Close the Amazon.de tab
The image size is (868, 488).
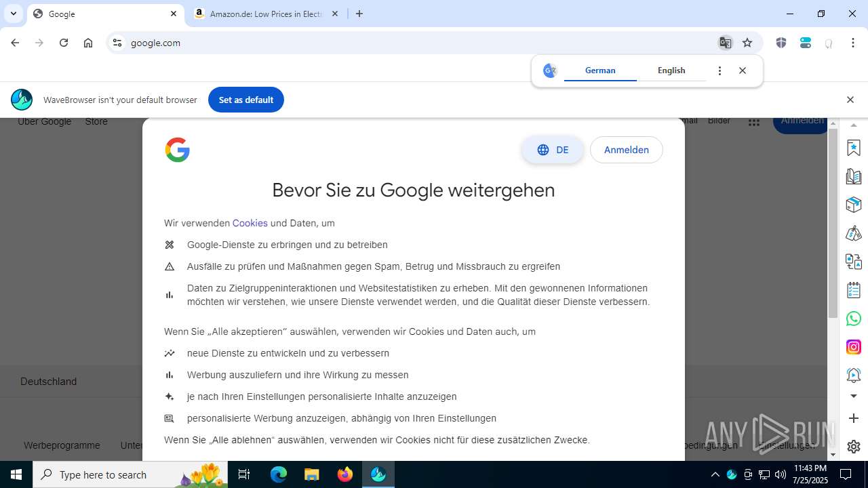[x=335, y=14]
